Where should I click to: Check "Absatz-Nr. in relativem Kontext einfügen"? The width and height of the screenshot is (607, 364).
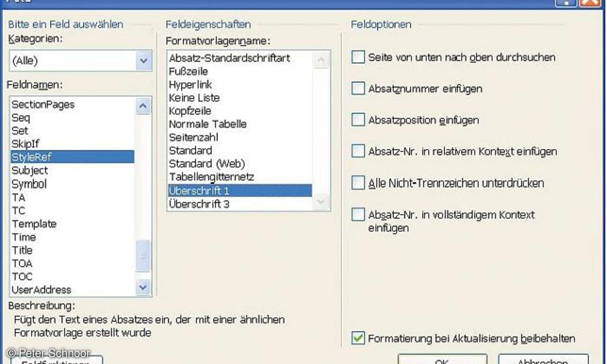(357, 151)
